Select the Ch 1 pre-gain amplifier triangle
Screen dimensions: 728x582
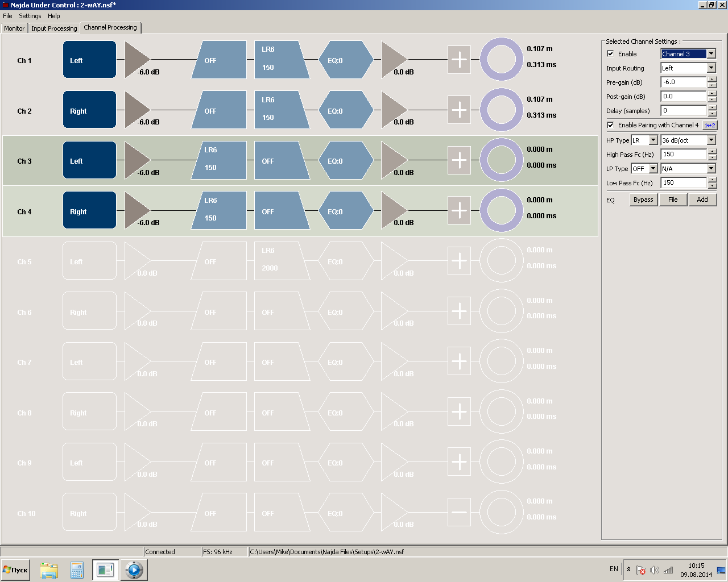coord(136,59)
